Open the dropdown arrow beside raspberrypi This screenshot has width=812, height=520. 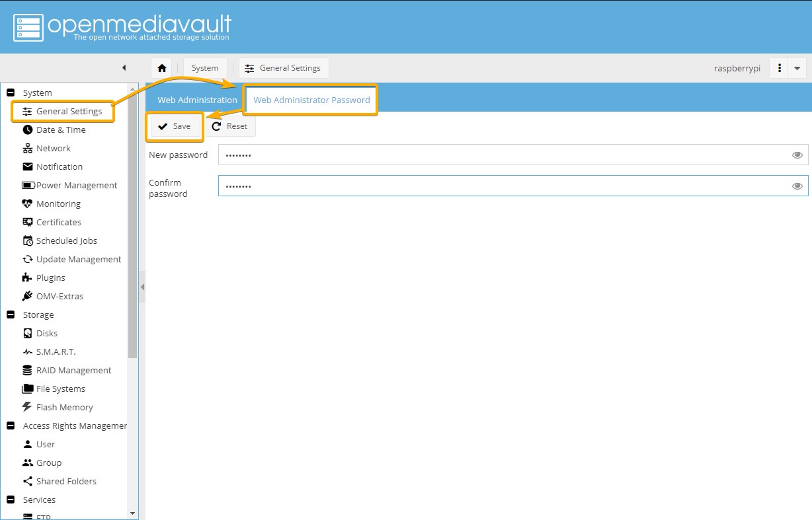pyautogui.click(x=797, y=68)
